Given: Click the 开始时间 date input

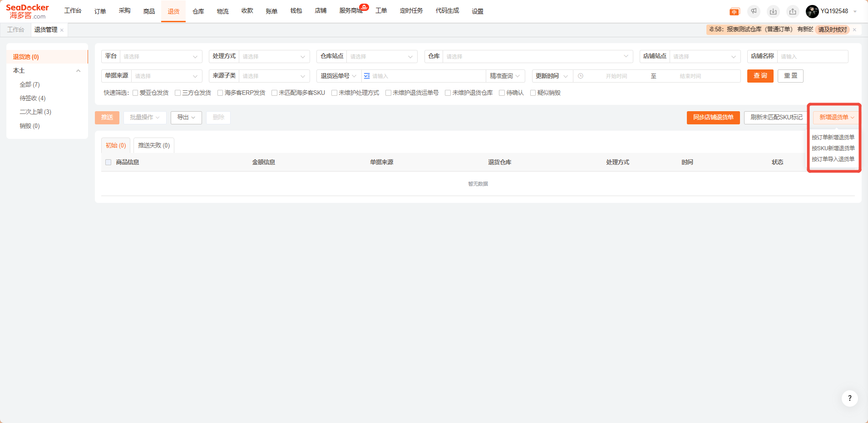Looking at the screenshot, I should 616,76.
